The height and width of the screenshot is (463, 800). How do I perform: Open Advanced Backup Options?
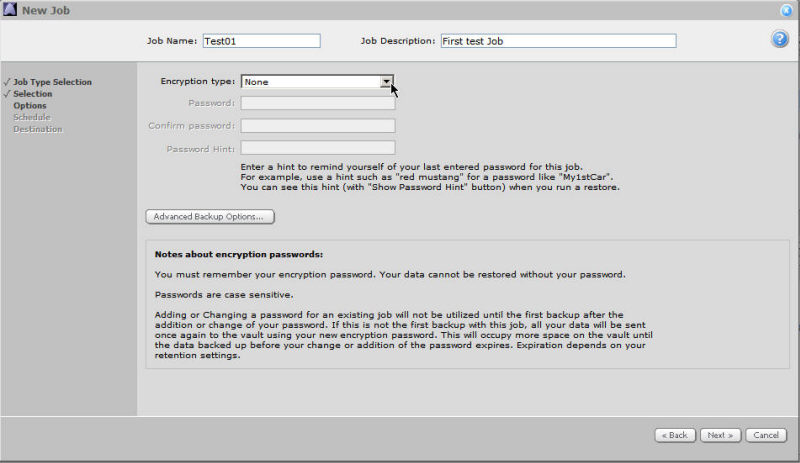pyautogui.click(x=210, y=216)
